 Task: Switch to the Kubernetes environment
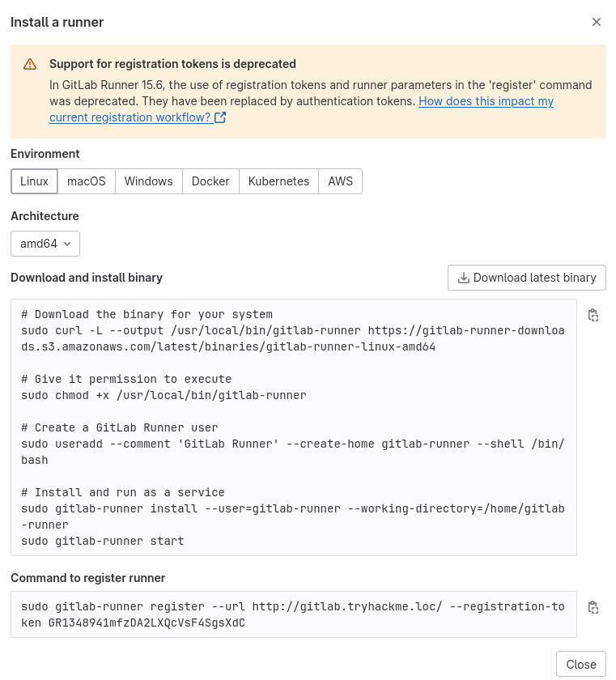[x=278, y=181]
